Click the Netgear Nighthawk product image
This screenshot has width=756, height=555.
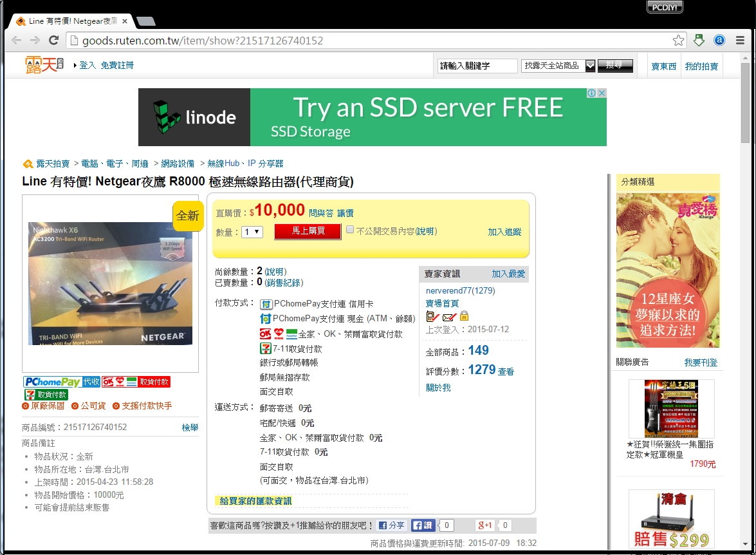(111, 284)
